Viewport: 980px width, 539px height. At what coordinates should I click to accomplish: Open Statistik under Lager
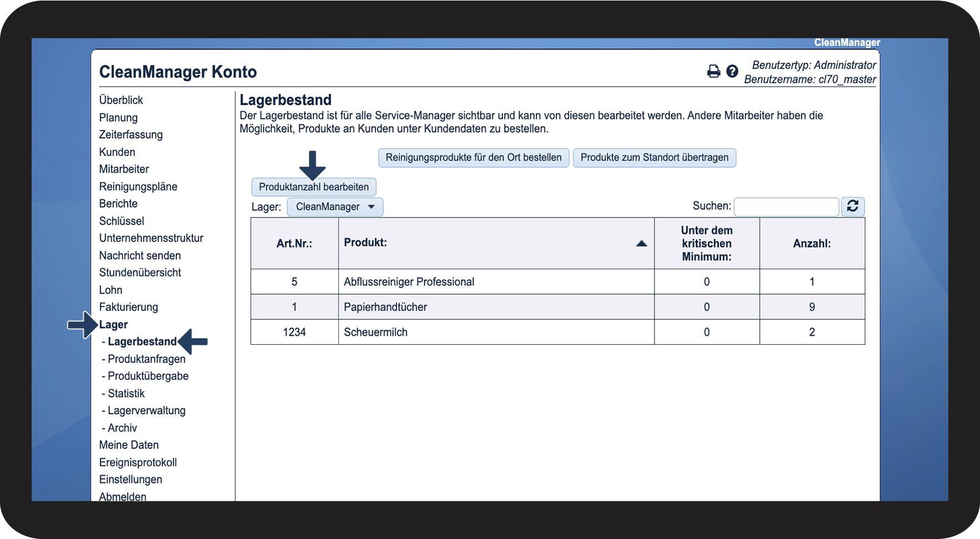pos(126,394)
